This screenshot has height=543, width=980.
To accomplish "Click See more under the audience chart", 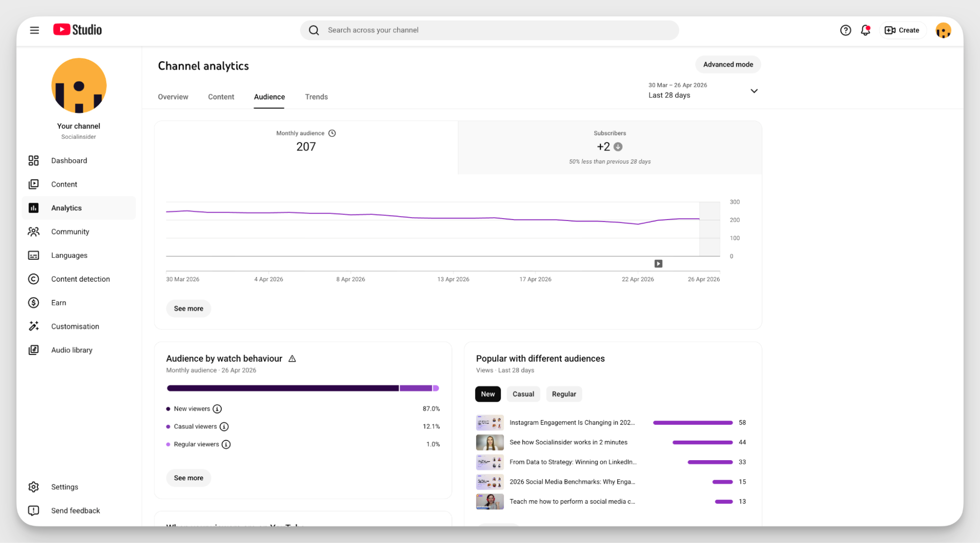I will [x=188, y=309].
